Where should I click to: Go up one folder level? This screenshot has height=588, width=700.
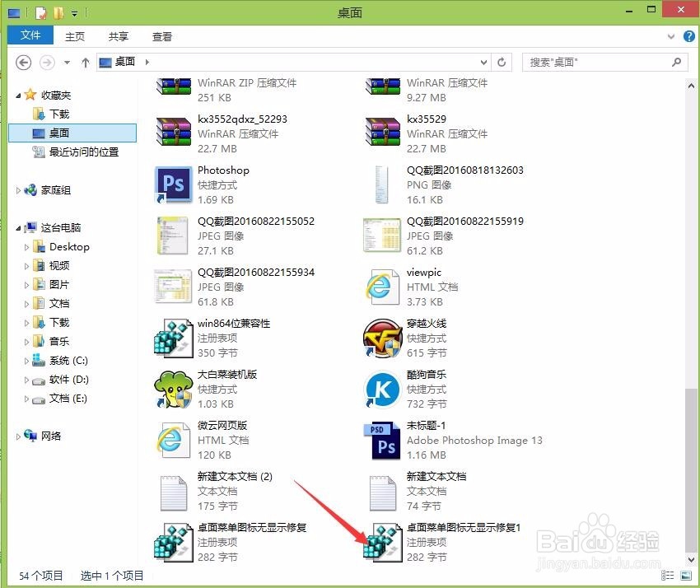tap(86, 63)
